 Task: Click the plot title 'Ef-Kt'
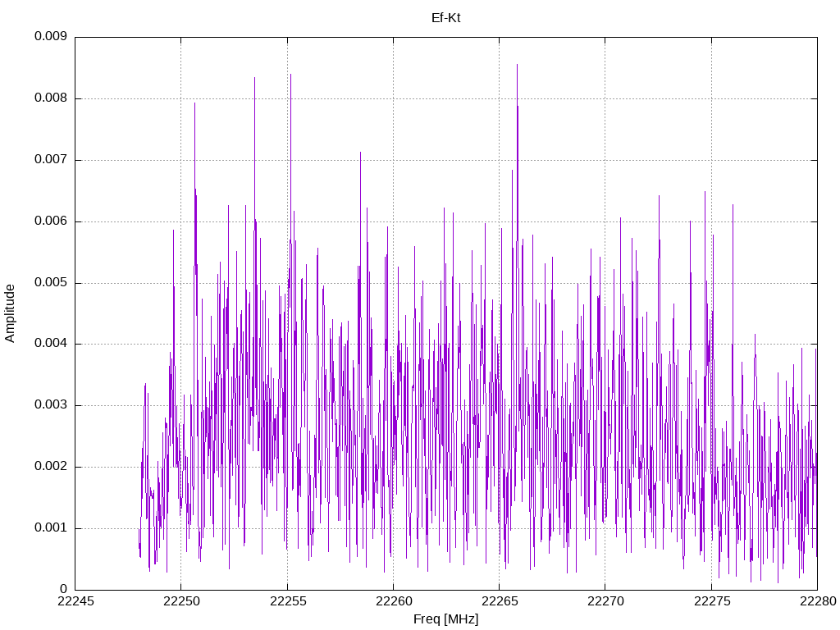(x=445, y=18)
